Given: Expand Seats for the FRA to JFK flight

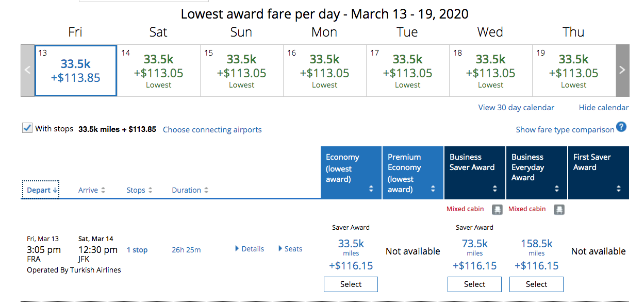Looking at the screenshot, I should point(290,249).
